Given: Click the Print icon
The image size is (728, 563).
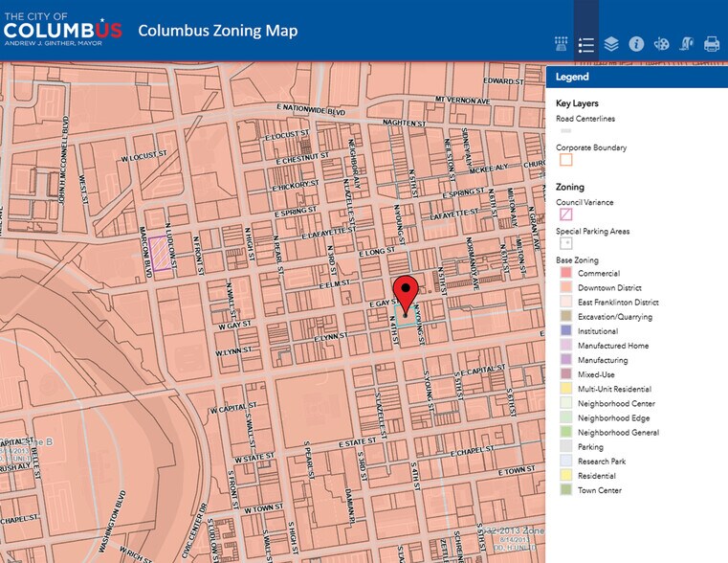Looking at the screenshot, I should coord(711,44).
